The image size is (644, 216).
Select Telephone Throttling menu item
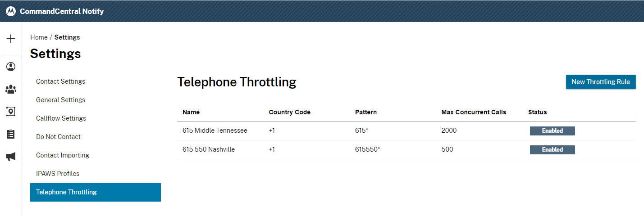click(x=66, y=192)
